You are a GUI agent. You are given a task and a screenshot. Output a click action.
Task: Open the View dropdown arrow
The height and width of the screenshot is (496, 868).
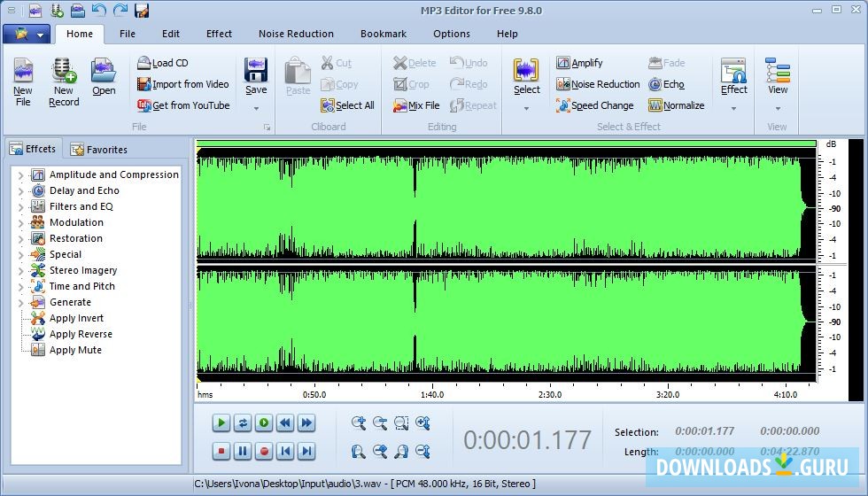(x=778, y=108)
